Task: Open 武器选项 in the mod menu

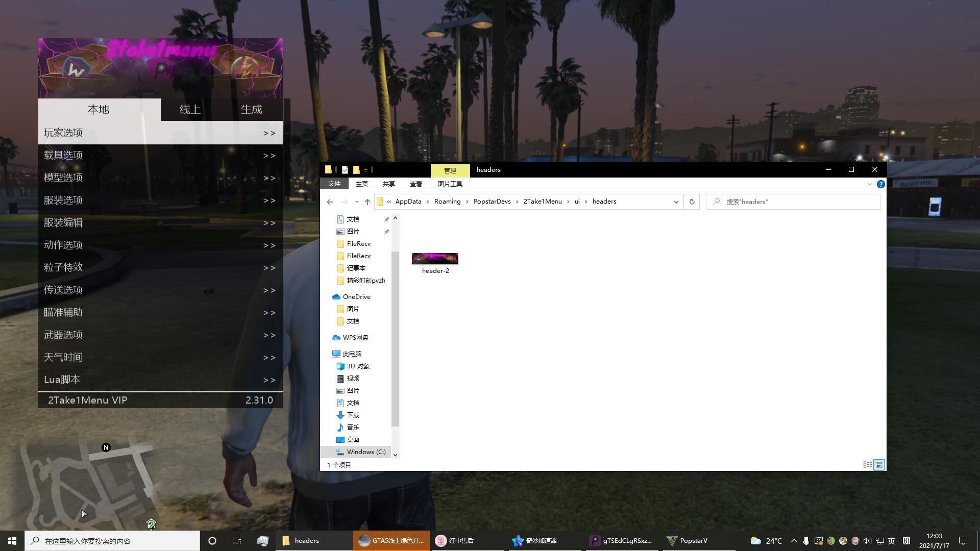Action: tap(160, 335)
